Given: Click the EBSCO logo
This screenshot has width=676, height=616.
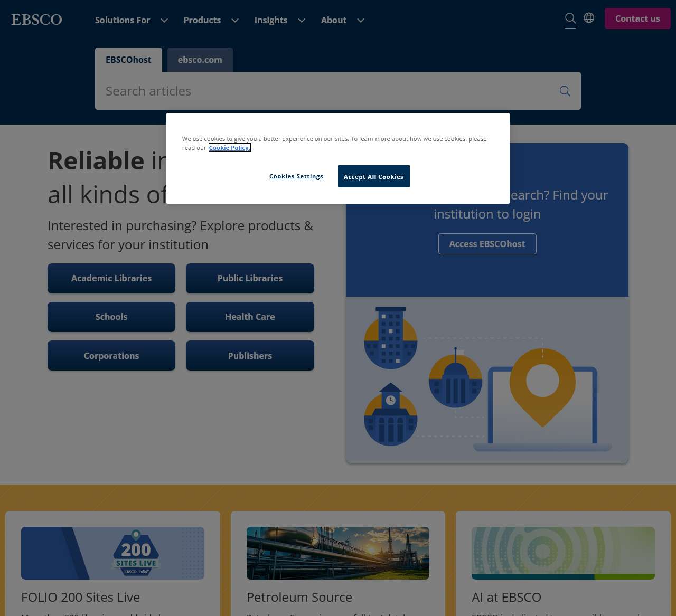Looking at the screenshot, I should (36, 19).
